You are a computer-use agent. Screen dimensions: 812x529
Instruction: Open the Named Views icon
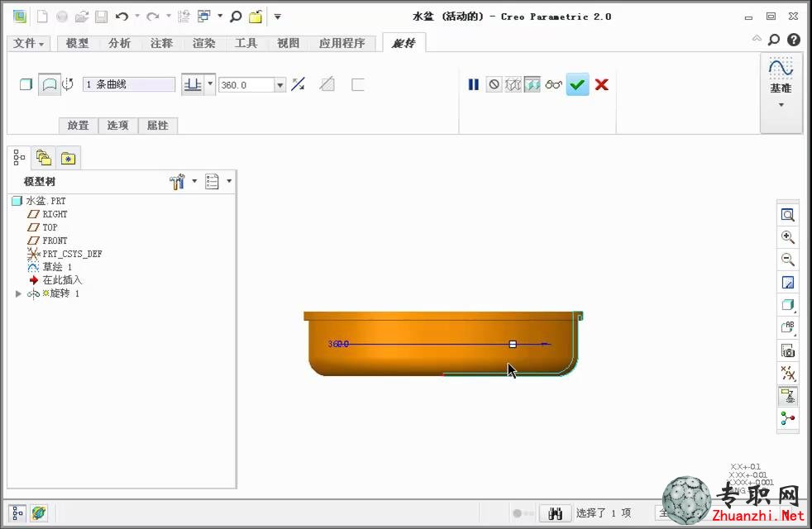788,327
